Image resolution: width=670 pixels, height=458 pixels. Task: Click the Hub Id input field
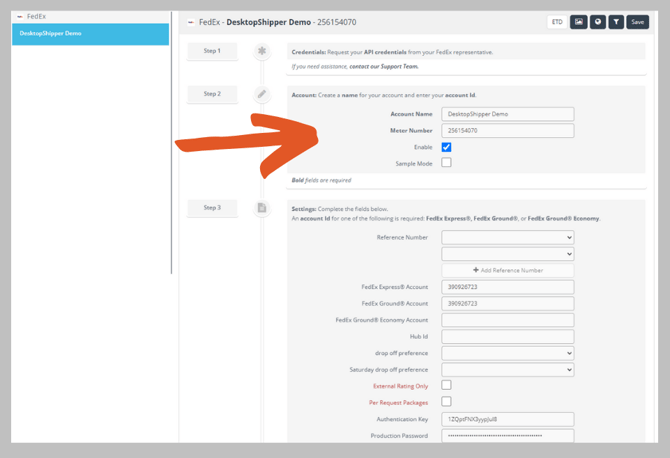coord(508,337)
